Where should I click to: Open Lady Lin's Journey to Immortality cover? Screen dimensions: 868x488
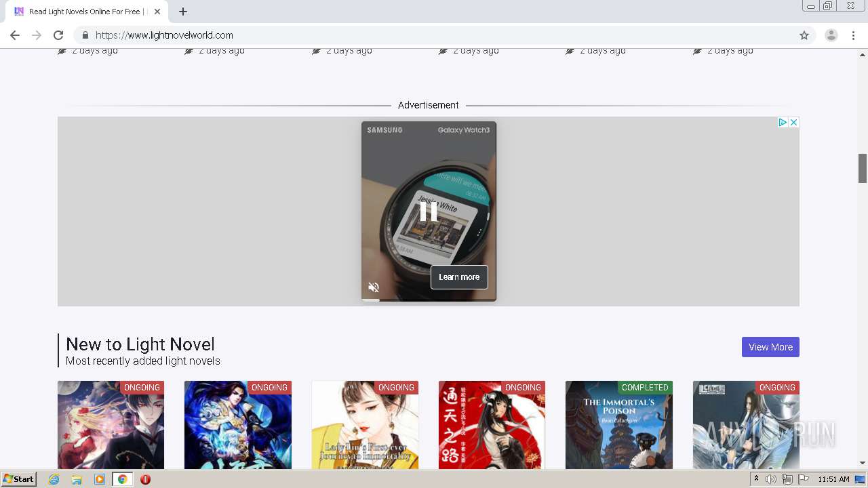365,425
